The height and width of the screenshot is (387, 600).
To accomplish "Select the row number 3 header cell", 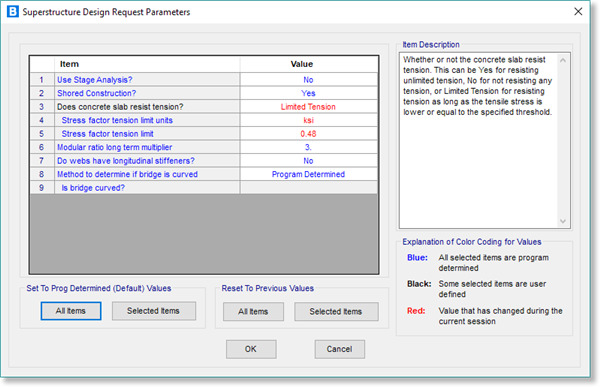I will click(42, 107).
